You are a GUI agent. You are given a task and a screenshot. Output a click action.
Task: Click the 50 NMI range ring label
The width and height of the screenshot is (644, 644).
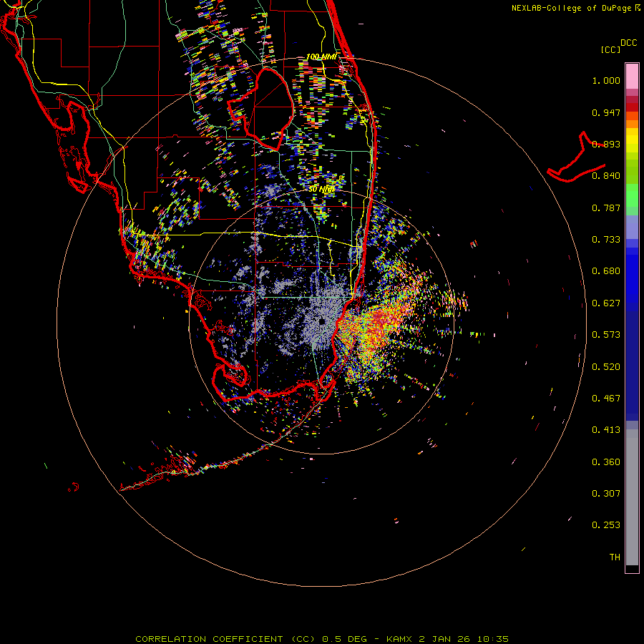(x=321, y=189)
